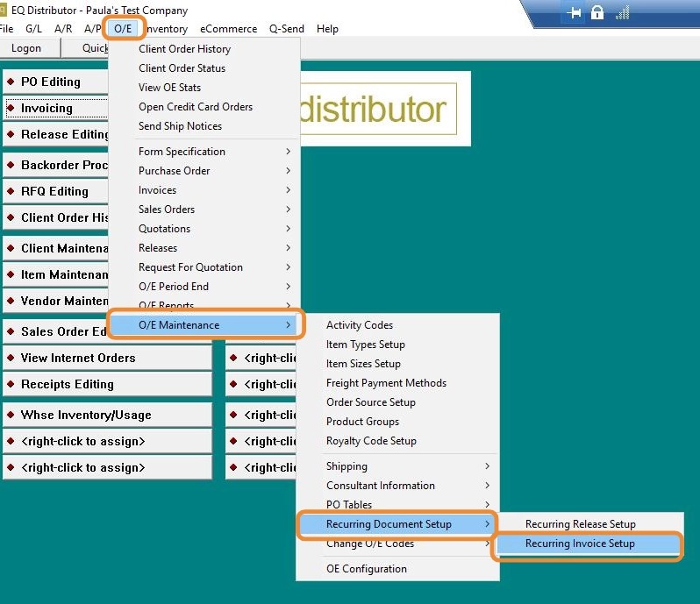
Task: Open the Q-Send menu
Action: 286,29
